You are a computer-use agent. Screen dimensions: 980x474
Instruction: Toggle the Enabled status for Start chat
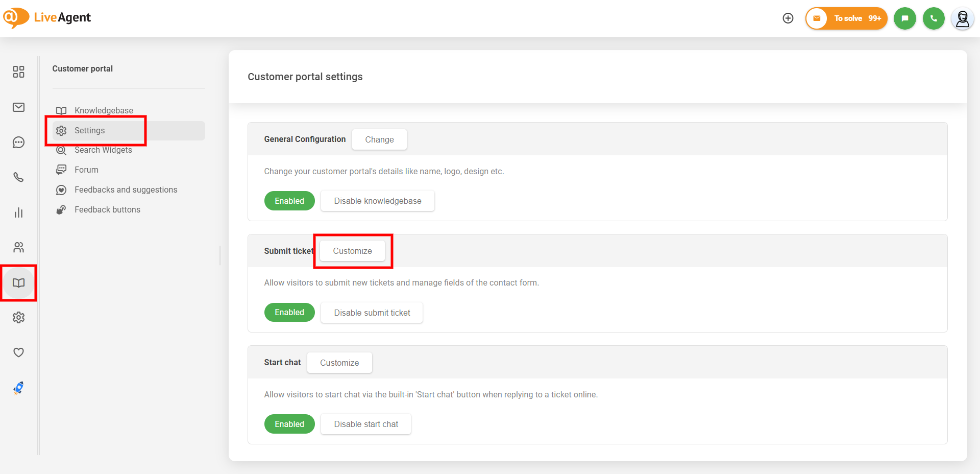tap(289, 424)
